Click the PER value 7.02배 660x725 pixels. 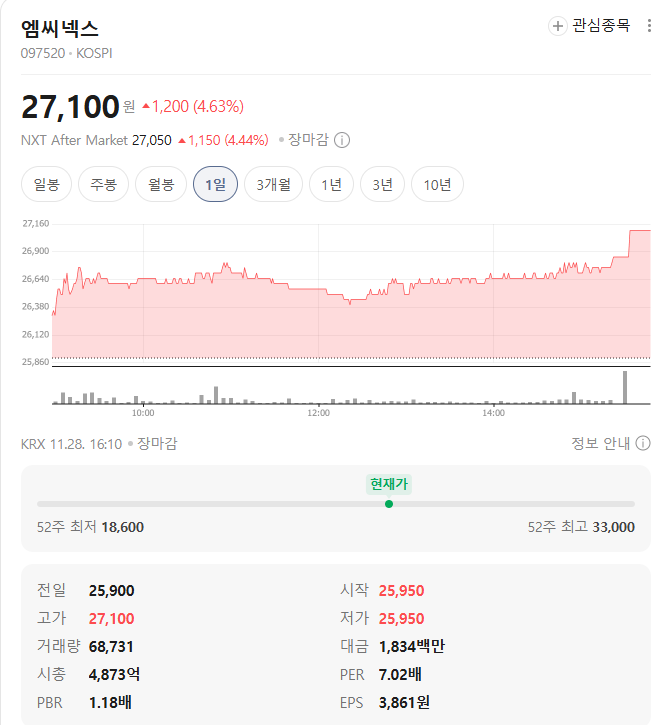click(x=400, y=675)
